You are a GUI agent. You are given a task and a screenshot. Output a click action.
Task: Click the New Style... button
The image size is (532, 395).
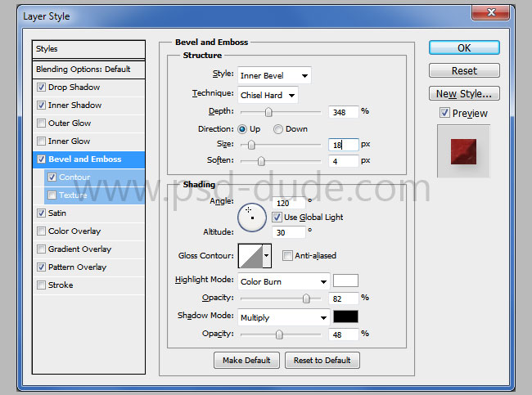tap(464, 93)
